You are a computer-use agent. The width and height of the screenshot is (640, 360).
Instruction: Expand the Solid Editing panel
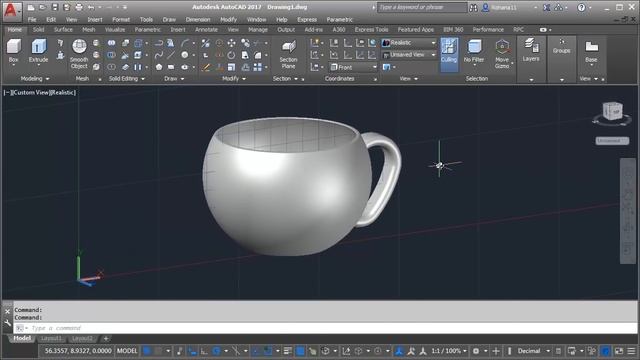point(127,78)
